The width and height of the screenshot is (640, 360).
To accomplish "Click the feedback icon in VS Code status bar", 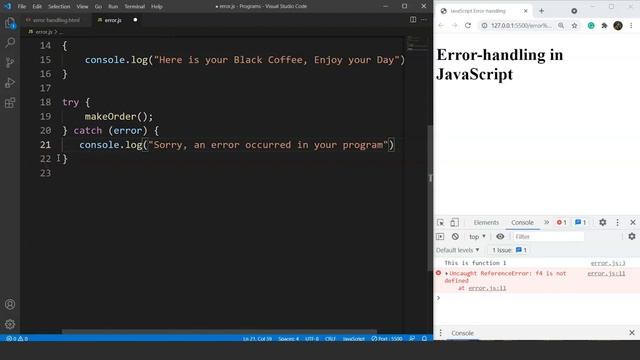I will pyautogui.click(x=412, y=338).
